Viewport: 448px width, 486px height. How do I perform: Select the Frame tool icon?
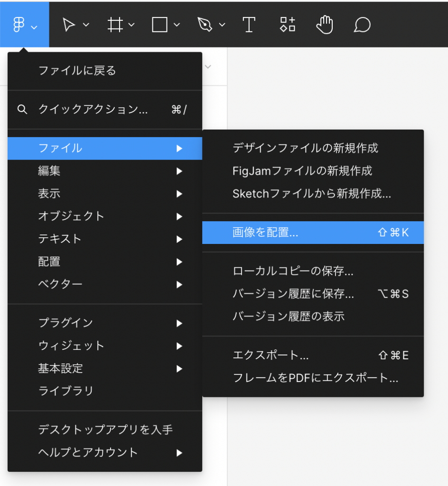coord(114,25)
